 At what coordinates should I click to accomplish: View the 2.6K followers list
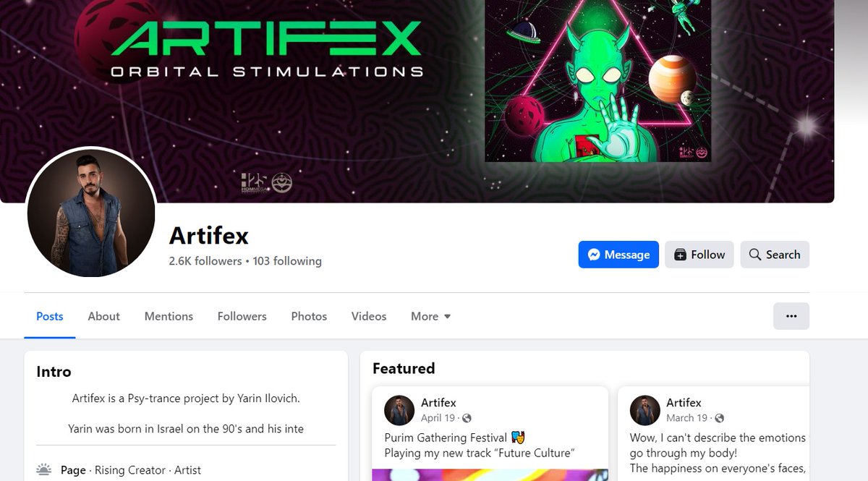[x=205, y=261]
